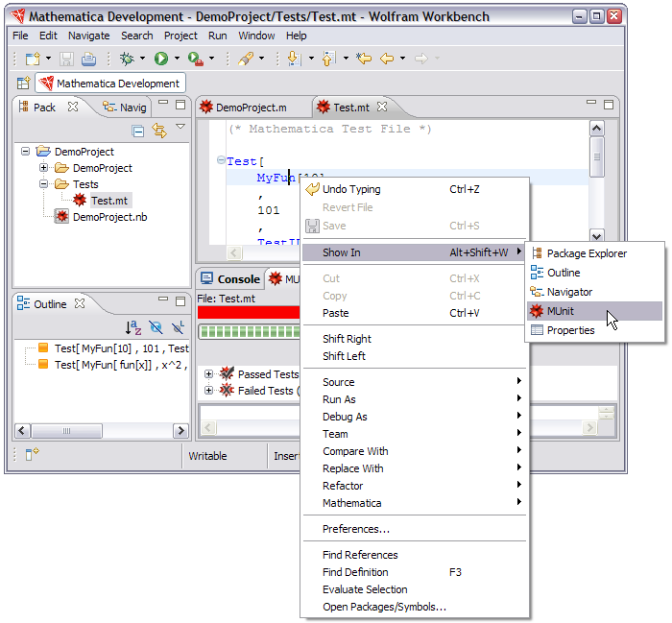Expand the Failed Tests node
This screenshot has width=672, height=623.
(x=208, y=391)
